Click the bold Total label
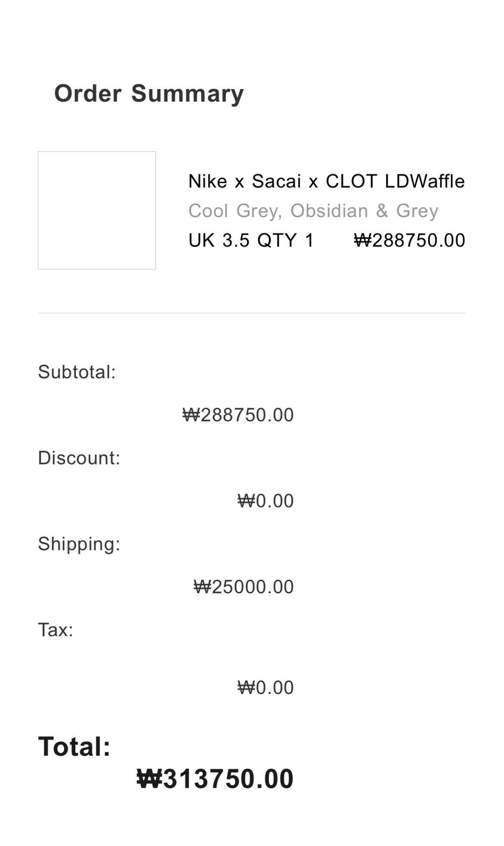Viewport: 504px width, 846px height. tap(74, 746)
